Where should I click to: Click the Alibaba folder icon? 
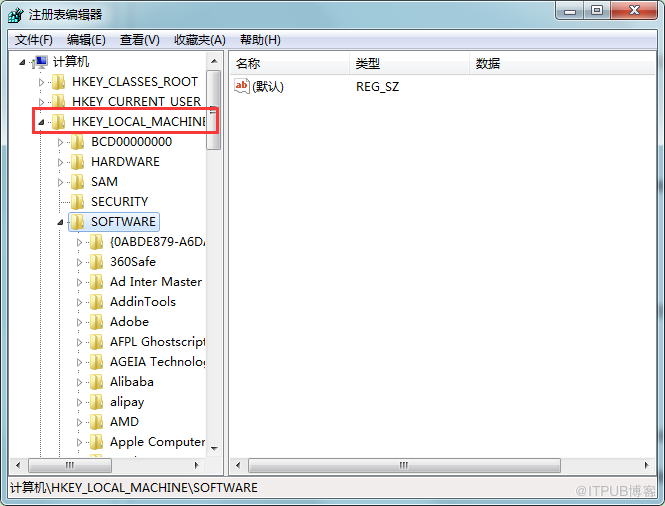pyautogui.click(x=96, y=382)
